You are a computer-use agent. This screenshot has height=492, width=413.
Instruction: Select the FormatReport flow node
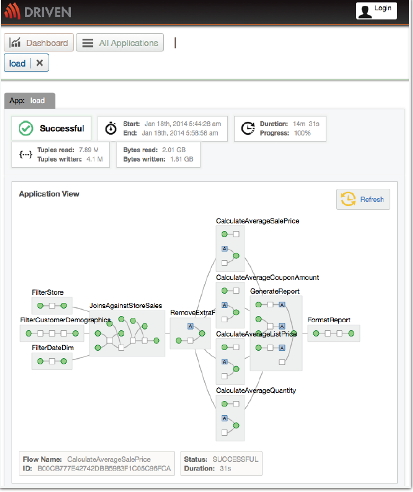(333, 333)
